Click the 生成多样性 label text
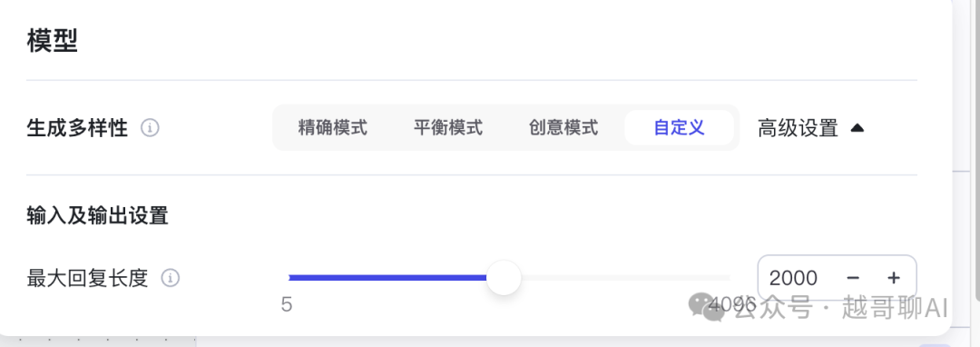 click(77, 128)
